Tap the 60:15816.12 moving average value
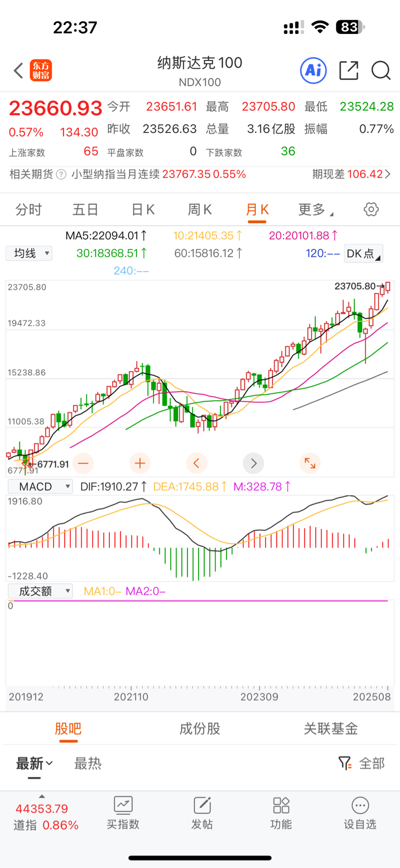 [x=208, y=253]
